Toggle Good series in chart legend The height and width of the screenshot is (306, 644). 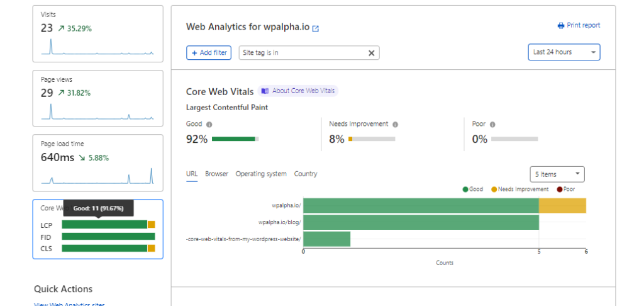click(473, 189)
